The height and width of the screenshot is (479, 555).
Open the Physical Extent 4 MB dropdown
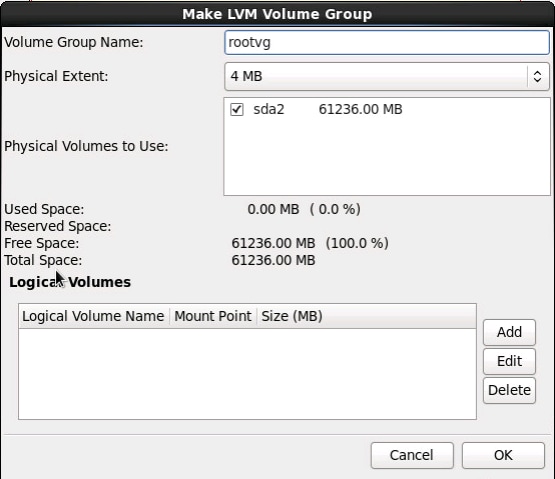point(387,76)
